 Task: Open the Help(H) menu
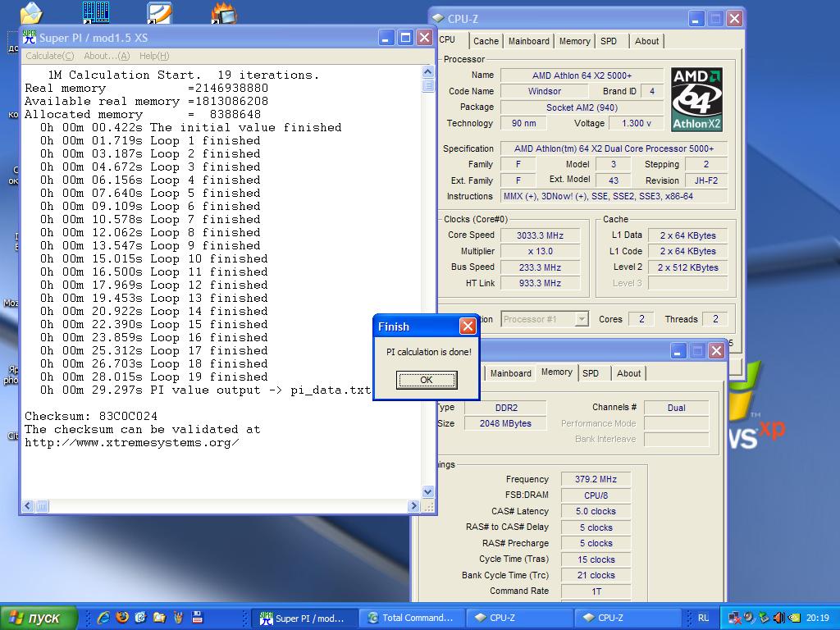[x=154, y=56]
